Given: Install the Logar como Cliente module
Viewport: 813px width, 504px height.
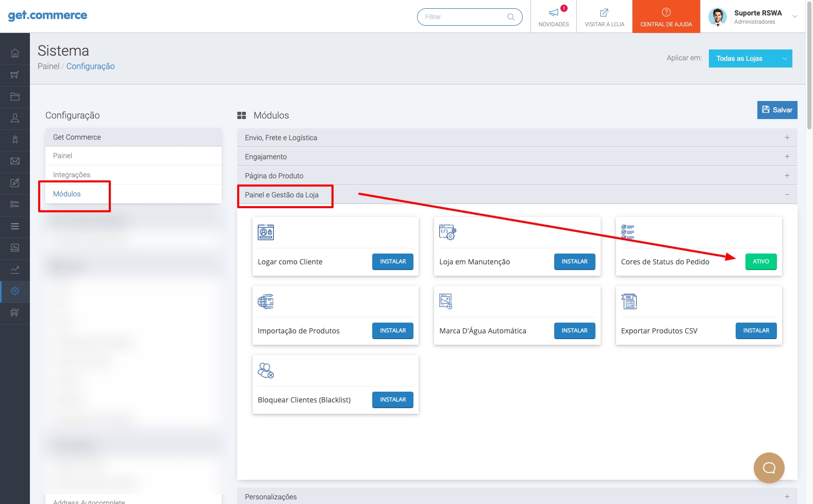Looking at the screenshot, I should pos(392,262).
